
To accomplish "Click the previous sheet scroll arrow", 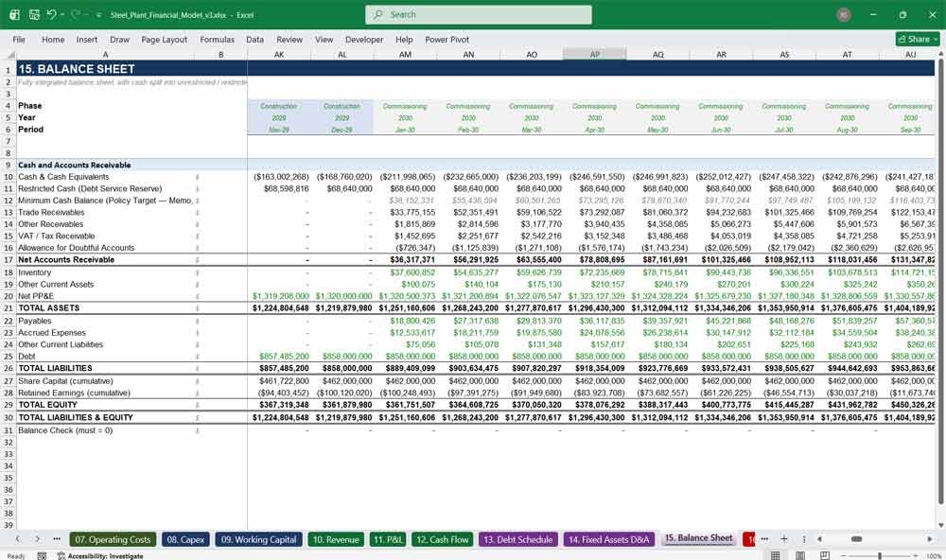I will 17,539.
